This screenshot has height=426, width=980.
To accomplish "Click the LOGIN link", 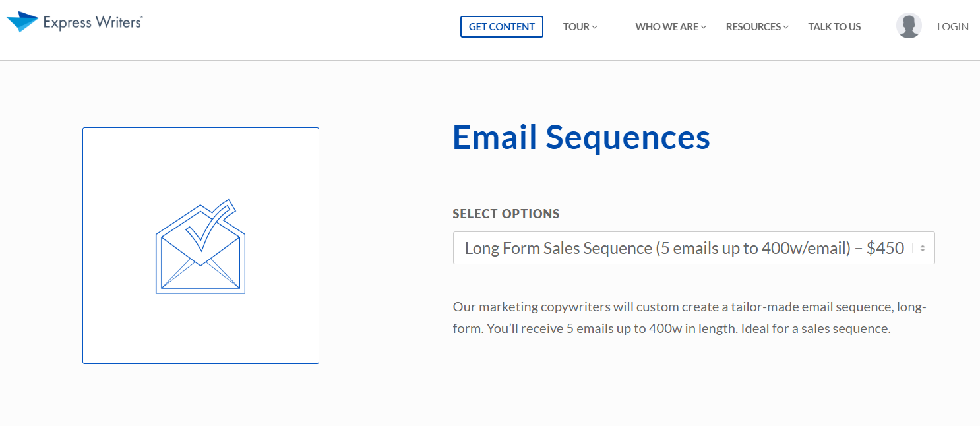I will pos(953,27).
